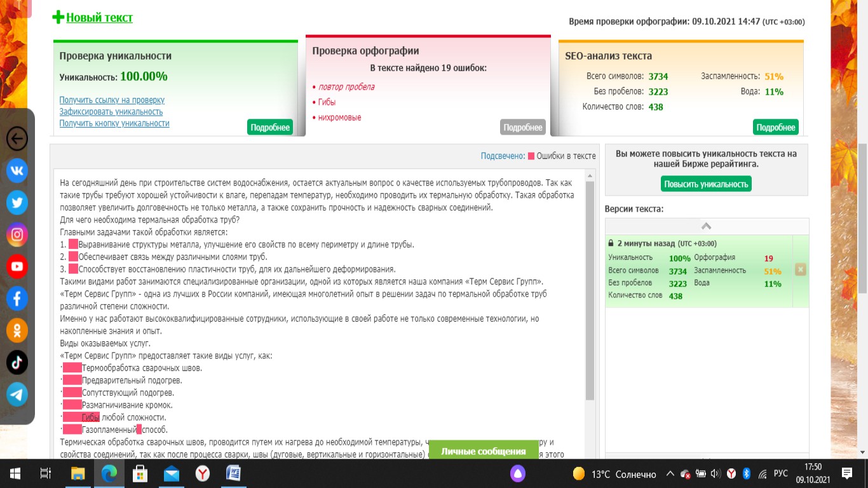Click the Вода value 11% in SEO panel
Image resolution: width=868 pixels, height=488 pixels.
tap(774, 92)
